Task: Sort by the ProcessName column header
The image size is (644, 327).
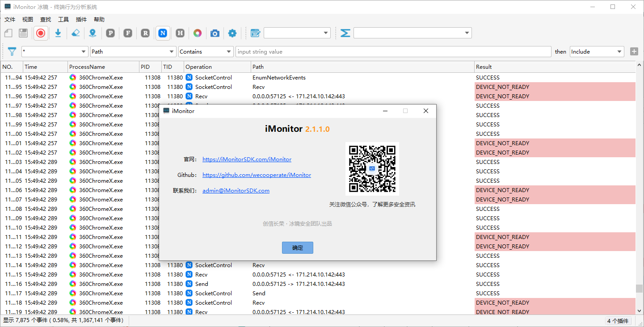Action: pos(104,67)
